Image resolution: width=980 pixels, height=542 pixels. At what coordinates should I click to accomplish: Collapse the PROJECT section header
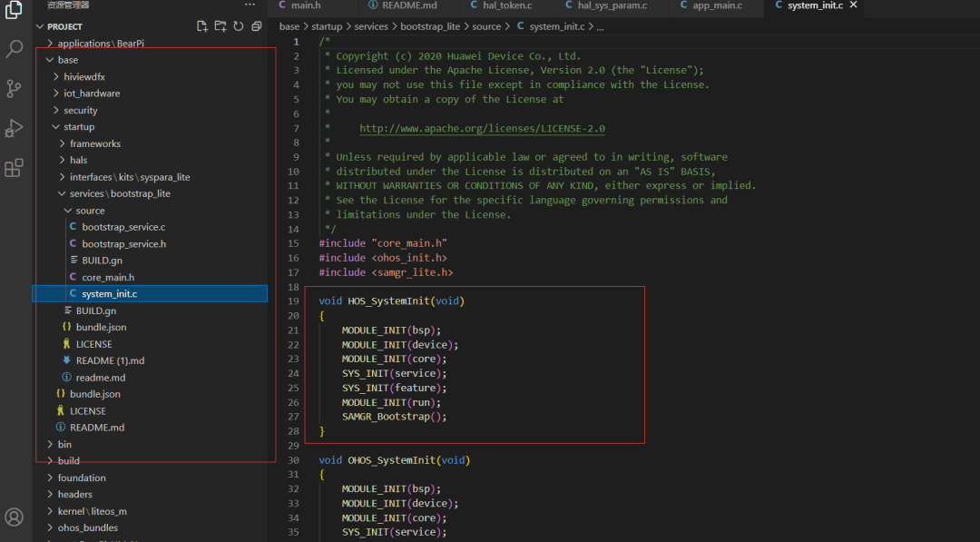(x=64, y=26)
